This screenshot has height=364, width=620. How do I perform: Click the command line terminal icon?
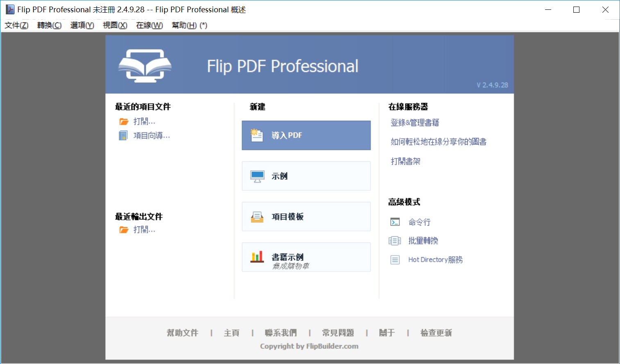click(x=395, y=222)
